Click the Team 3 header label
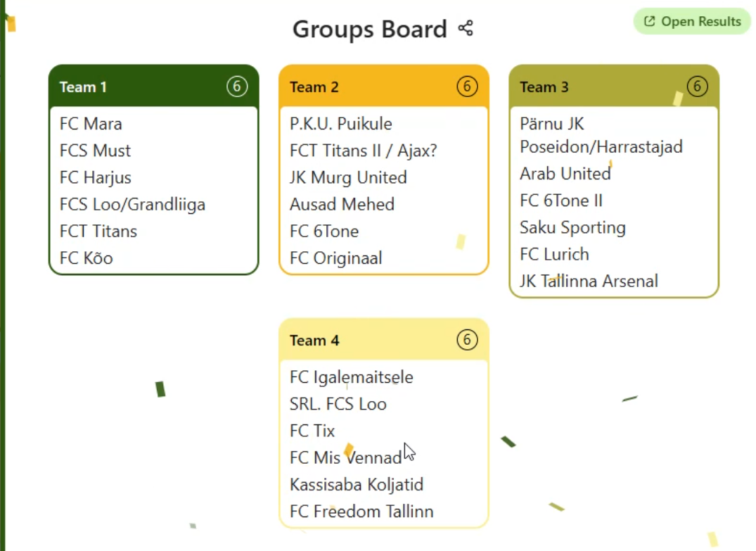Viewport: 756px width, 551px height. (x=544, y=87)
